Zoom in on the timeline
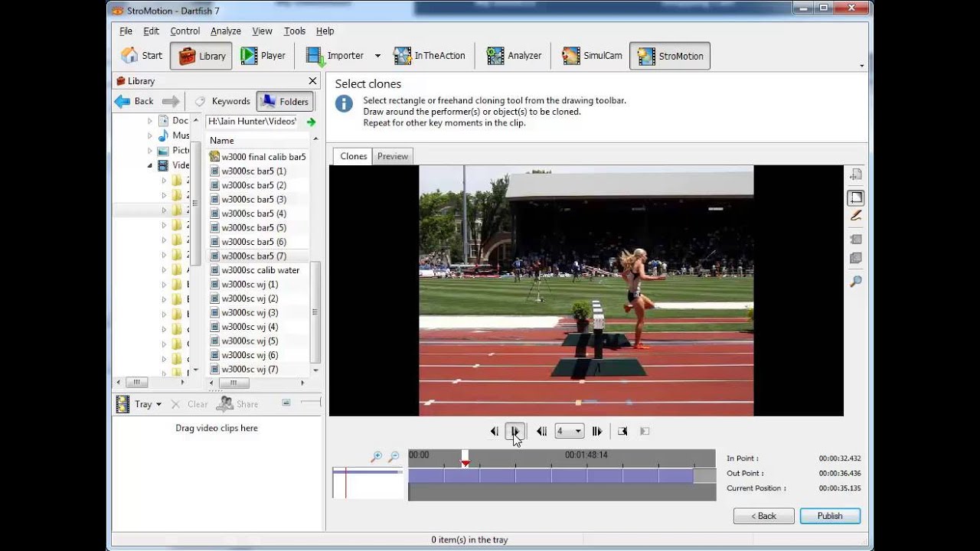Screen dimensions: 980x551 click(376, 457)
